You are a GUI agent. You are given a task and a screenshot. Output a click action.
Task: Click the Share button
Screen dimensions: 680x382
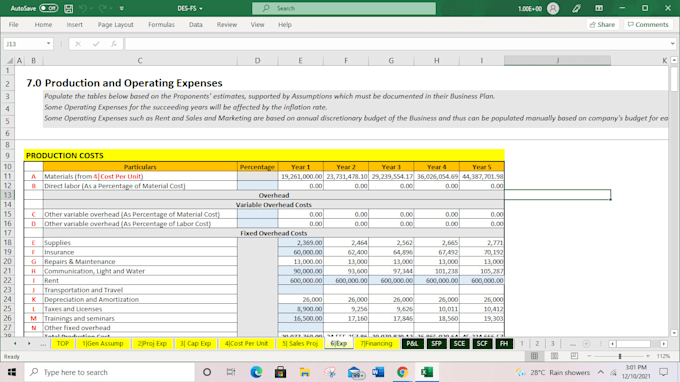(x=602, y=25)
